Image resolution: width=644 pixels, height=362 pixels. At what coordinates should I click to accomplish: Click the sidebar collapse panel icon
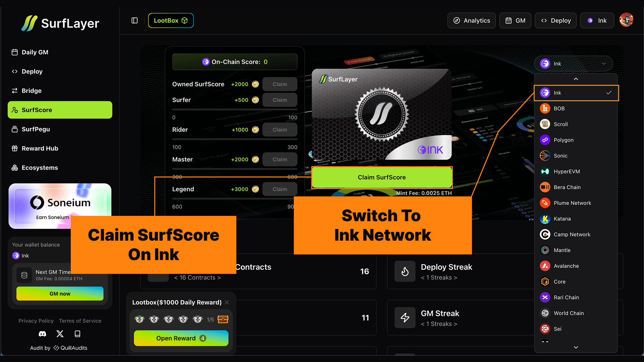(x=135, y=20)
